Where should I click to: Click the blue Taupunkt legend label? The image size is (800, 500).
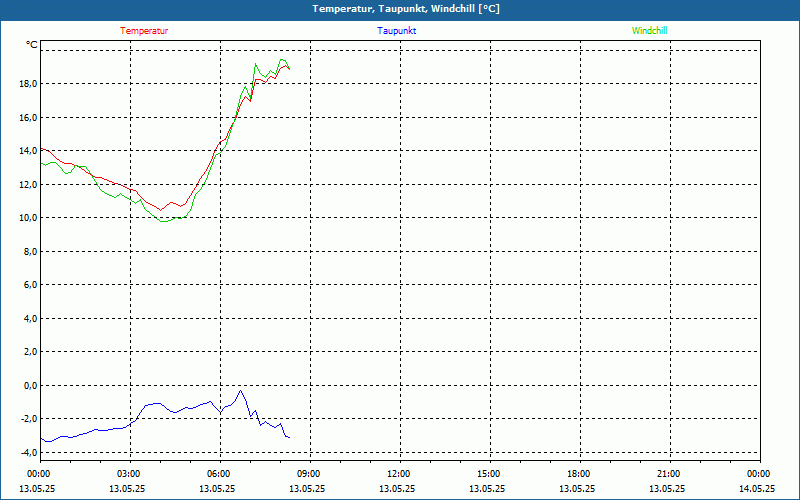point(396,31)
